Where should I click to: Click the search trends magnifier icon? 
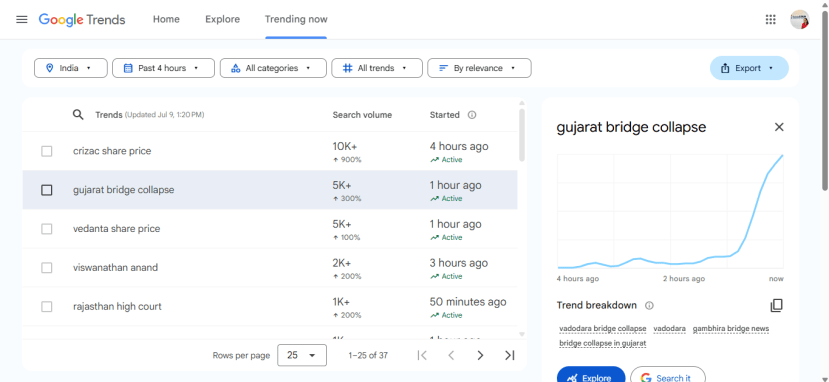(78, 115)
